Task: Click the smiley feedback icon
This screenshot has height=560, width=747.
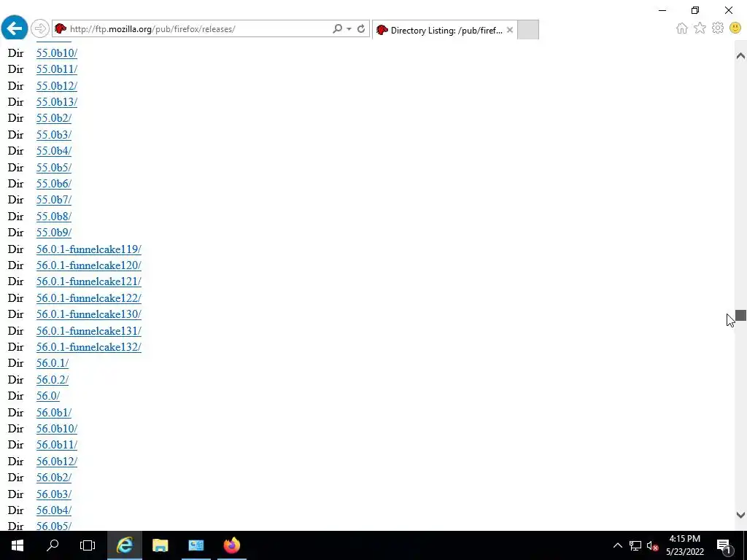Action: (735, 28)
